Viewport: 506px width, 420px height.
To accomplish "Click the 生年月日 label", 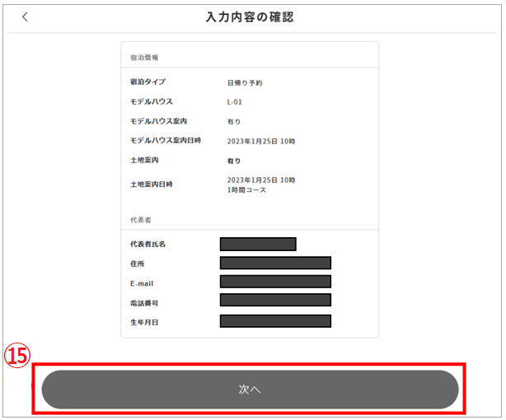I will coord(144,323).
